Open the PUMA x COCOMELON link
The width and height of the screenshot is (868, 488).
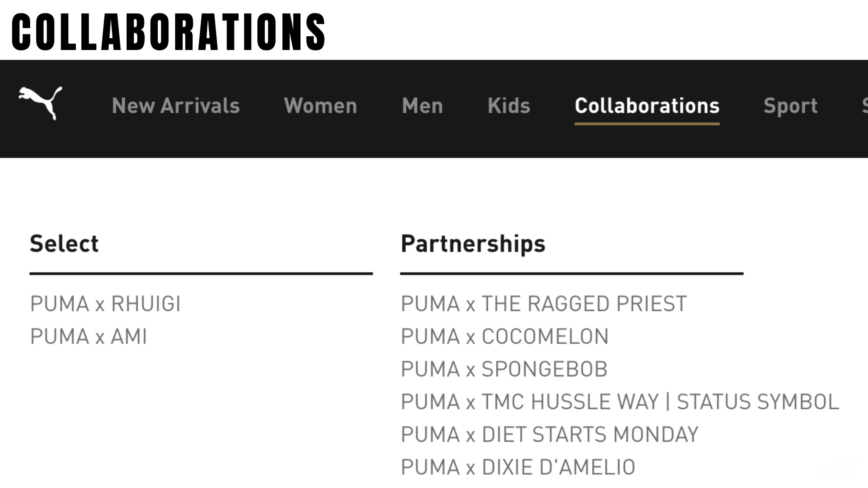tap(505, 337)
